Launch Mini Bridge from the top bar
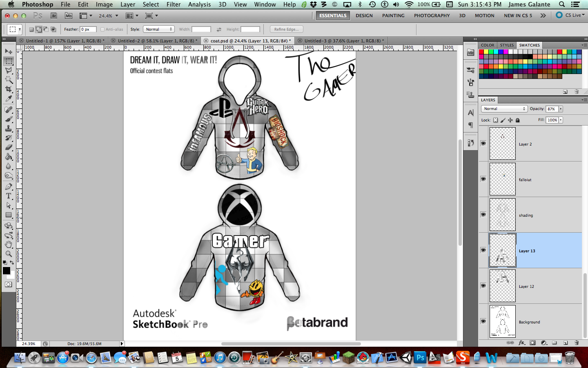Image resolution: width=588 pixels, height=368 pixels. tap(69, 16)
